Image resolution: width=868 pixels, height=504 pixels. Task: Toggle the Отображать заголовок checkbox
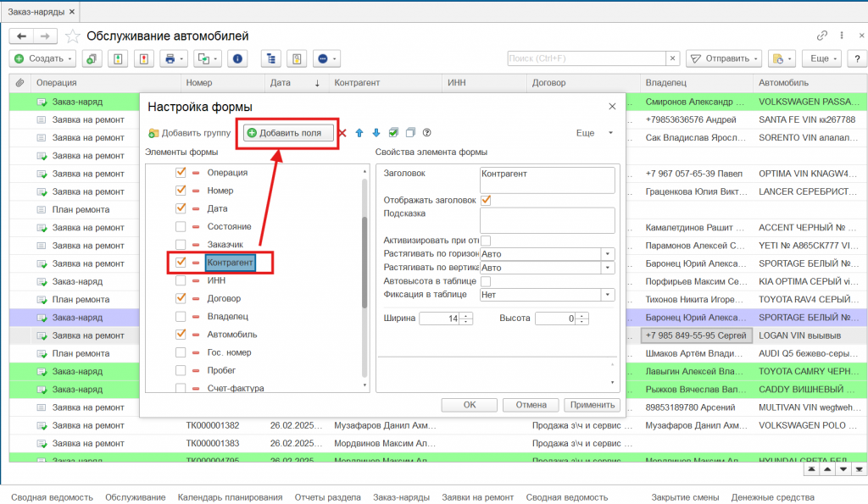[486, 200]
